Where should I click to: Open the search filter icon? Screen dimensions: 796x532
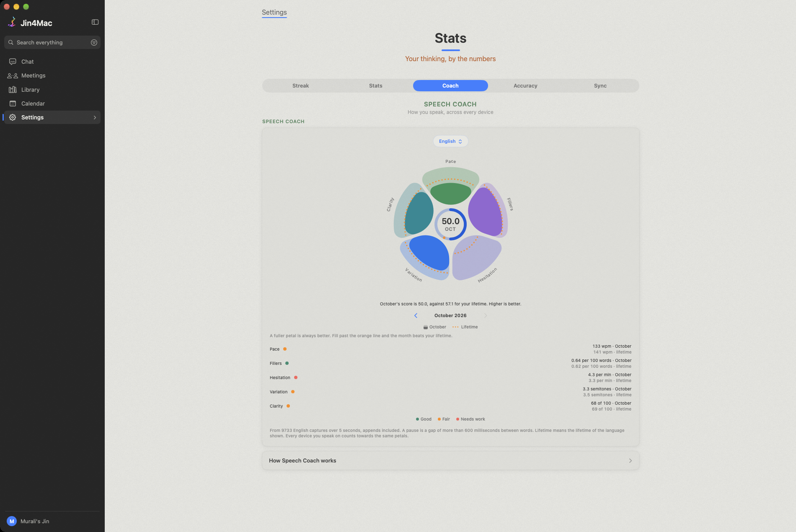[x=94, y=42]
